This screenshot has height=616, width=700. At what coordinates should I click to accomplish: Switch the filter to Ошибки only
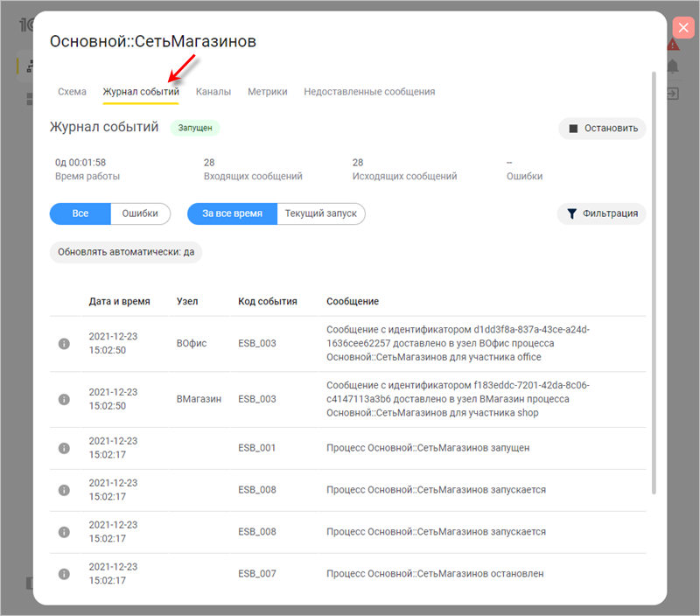pos(140,213)
